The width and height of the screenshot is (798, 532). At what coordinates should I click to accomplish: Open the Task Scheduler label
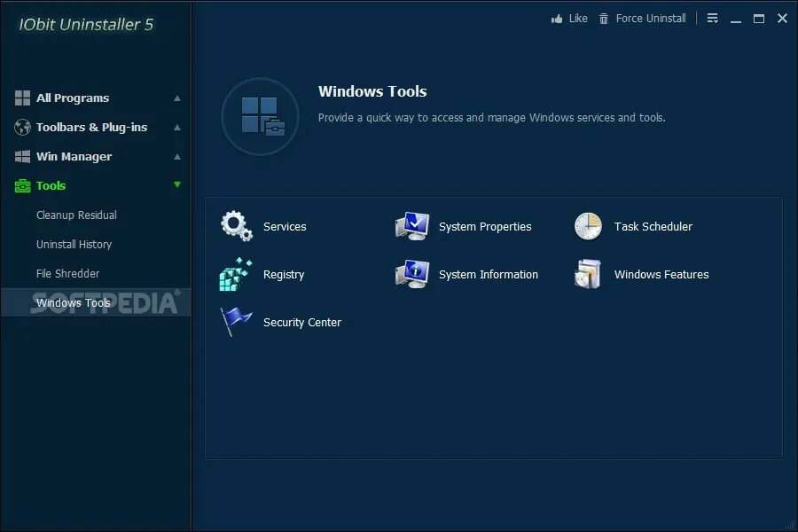653,227
